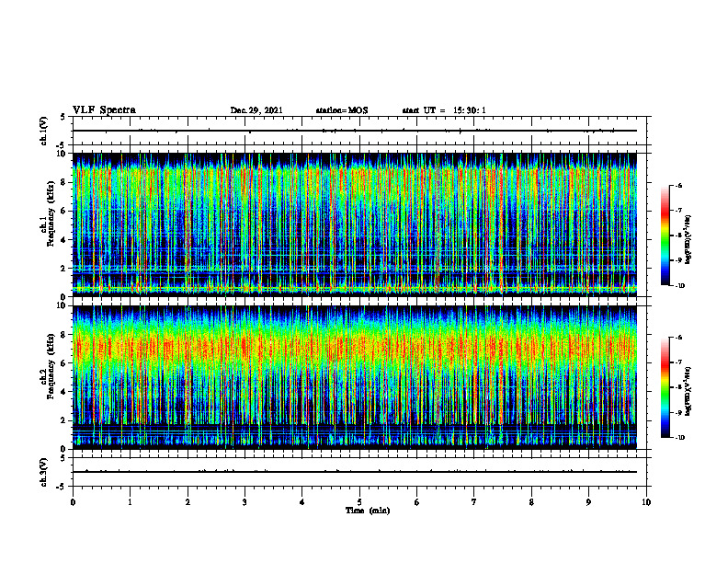This screenshot has height=563, width=728.
Task: Click the ch.1 spectrogram panel
Action: coord(355,224)
